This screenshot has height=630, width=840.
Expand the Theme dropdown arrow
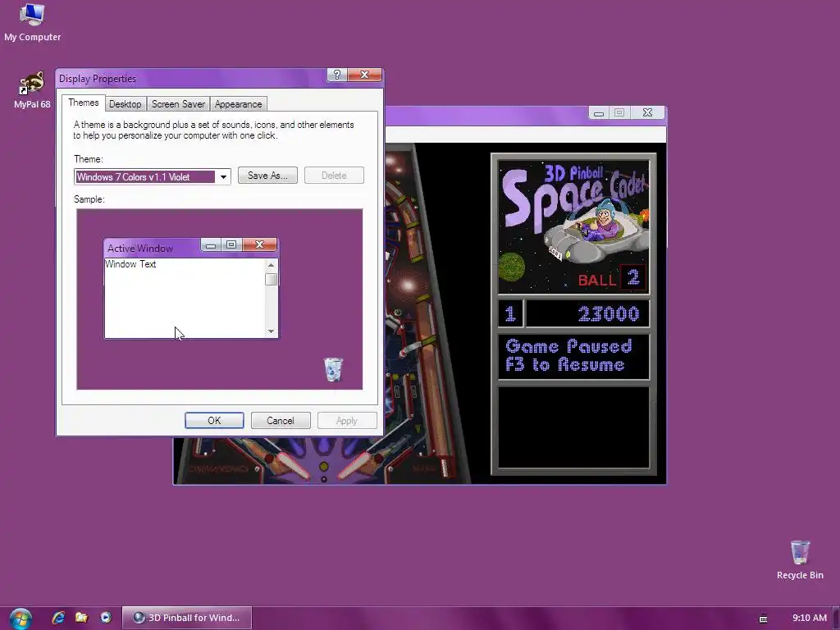pyautogui.click(x=223, y=177)
